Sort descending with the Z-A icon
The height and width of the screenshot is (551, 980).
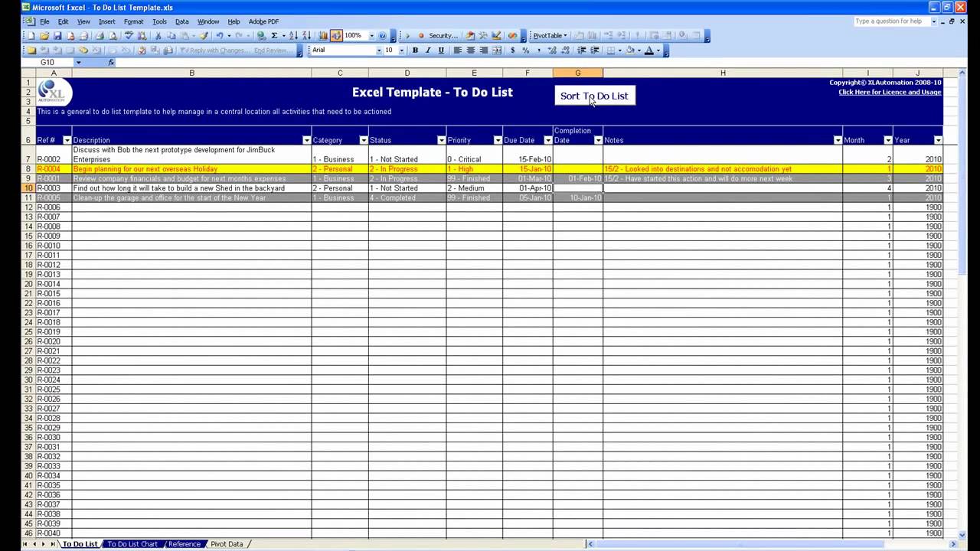(x=306, y=35)
